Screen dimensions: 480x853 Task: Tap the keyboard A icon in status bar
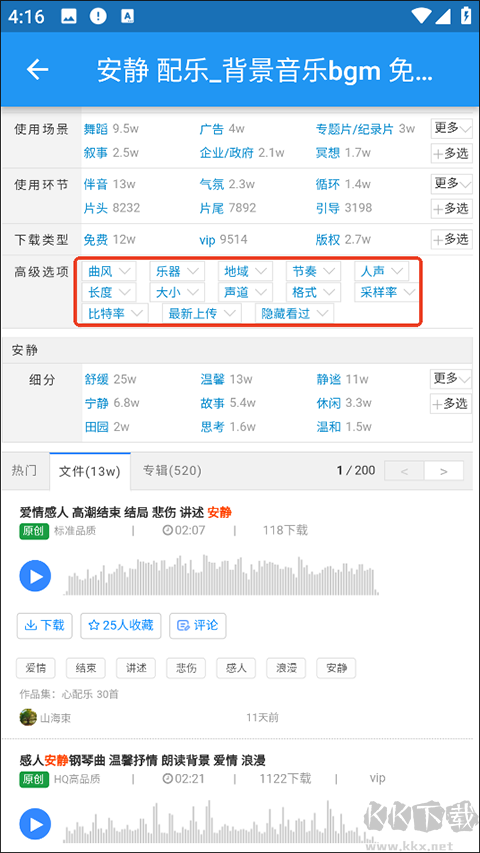(127, 16)
